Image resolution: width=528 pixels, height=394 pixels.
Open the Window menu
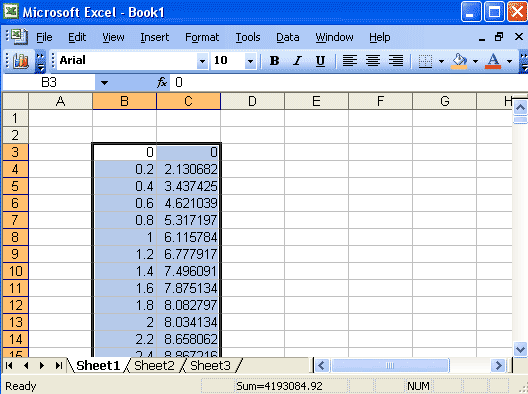tap(334, 37)
